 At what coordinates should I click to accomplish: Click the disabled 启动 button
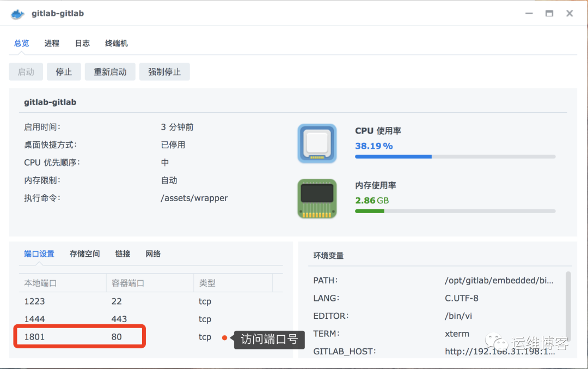click(x=26, y=72)
